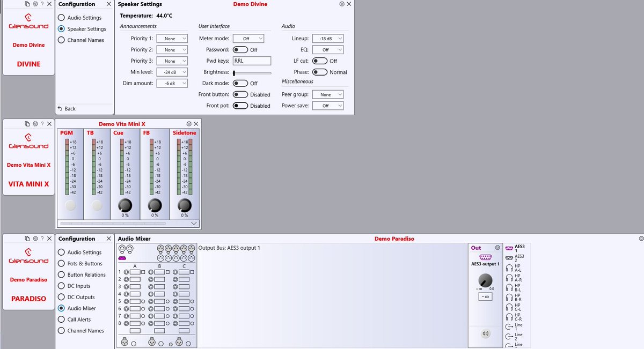
Task: Open help in Demo Divine device card
Action: [42, 4]
